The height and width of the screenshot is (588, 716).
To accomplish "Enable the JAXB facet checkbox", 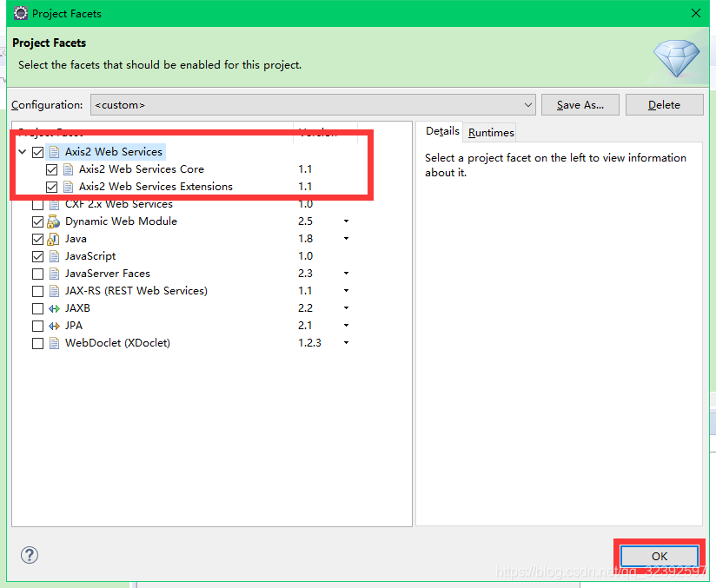I will 38,308.
